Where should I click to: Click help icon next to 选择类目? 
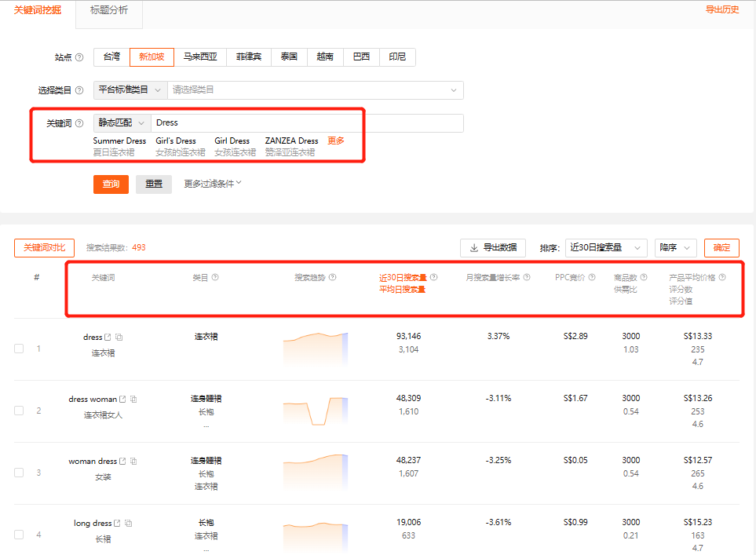79,90
